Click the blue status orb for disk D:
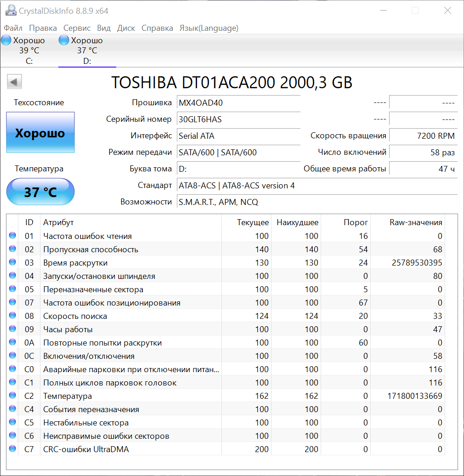Screen dimensions: 464x476 pos(64,40)
